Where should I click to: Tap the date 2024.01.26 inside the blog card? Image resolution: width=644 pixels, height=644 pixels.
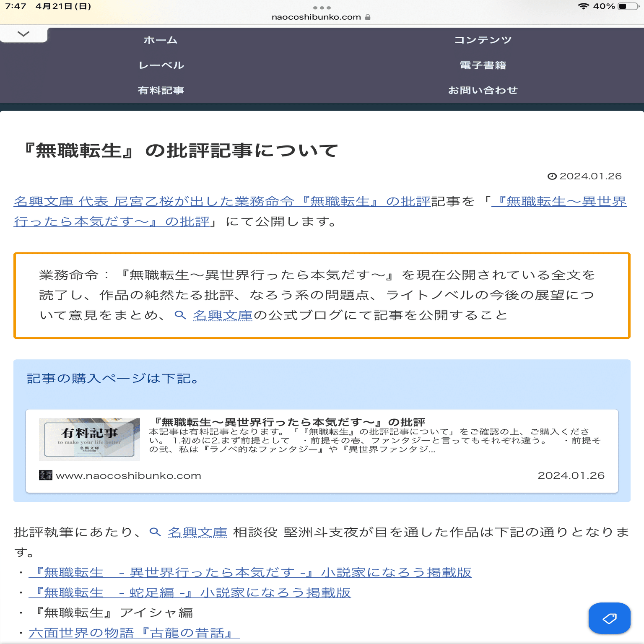pos(571,475)
